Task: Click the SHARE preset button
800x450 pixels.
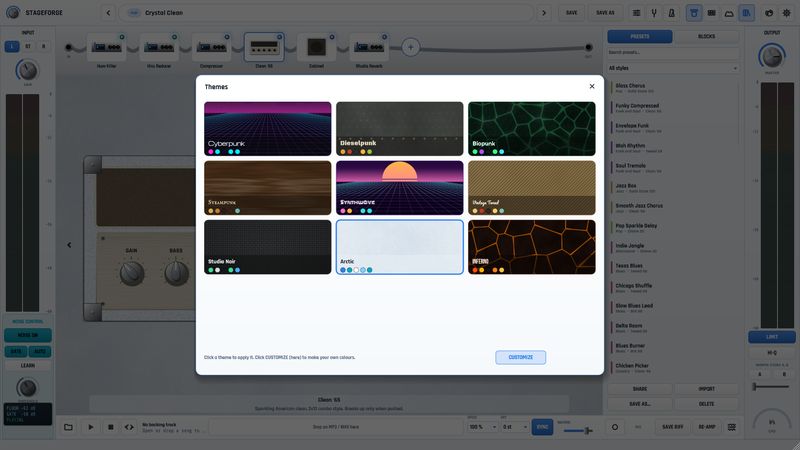Action: click(640, 389)
